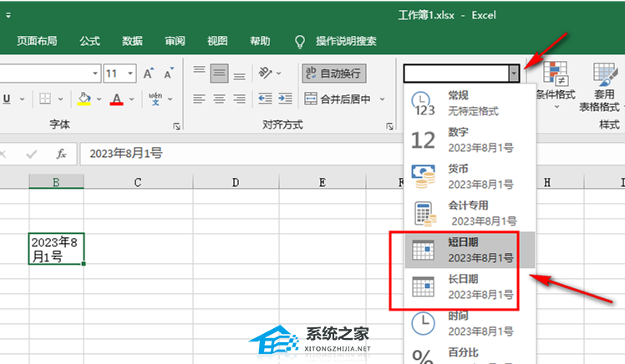Image resolution: width=625 pixels, height=364 pixels.
Task: Align text right
Action: (239, 99)
